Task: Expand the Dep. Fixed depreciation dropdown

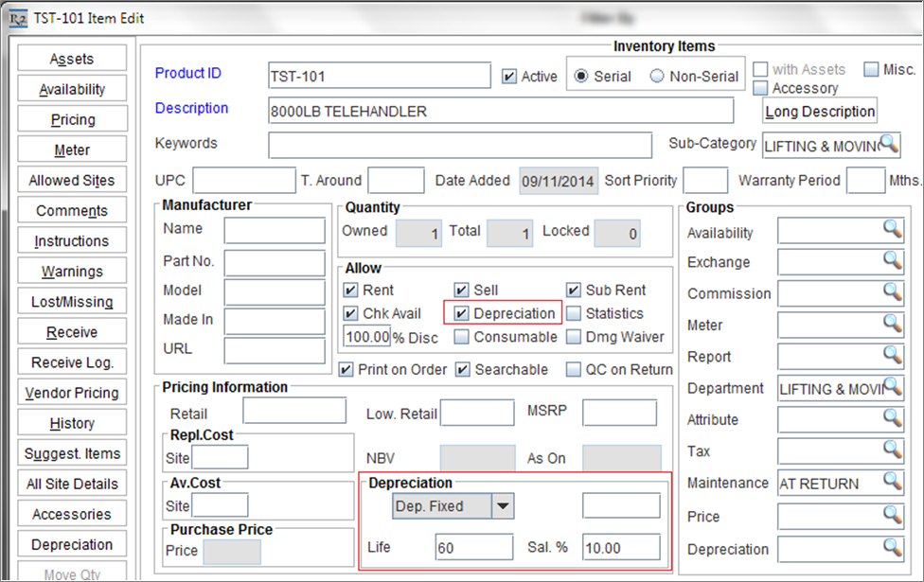Action: pos(504,506)
